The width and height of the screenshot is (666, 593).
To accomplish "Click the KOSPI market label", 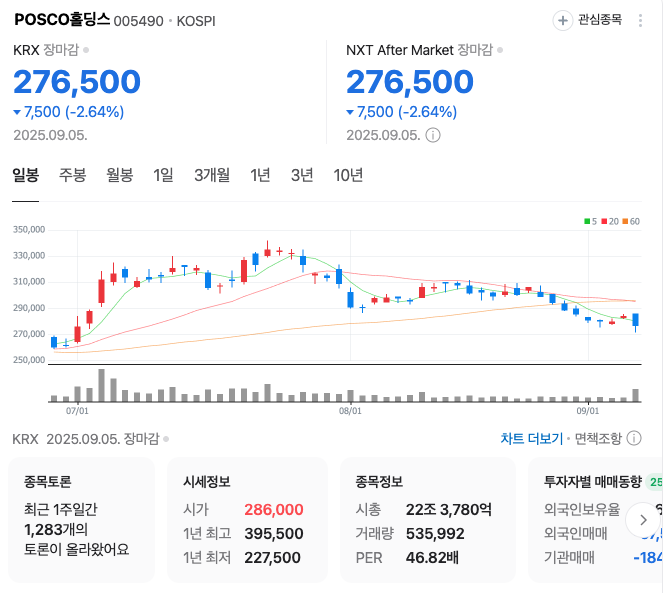I will [x=196, y=21].
